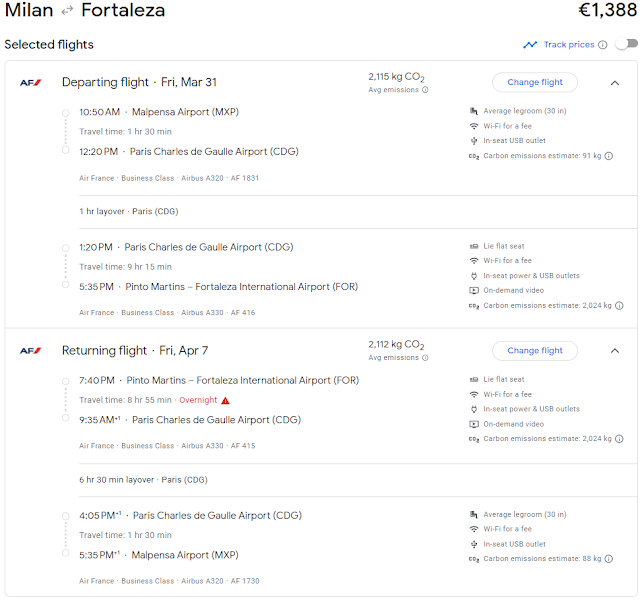Screen dimensions: 640x600
Task: Select 5:35 PM Fortaleza International Airport arrival
Action: 218,287
